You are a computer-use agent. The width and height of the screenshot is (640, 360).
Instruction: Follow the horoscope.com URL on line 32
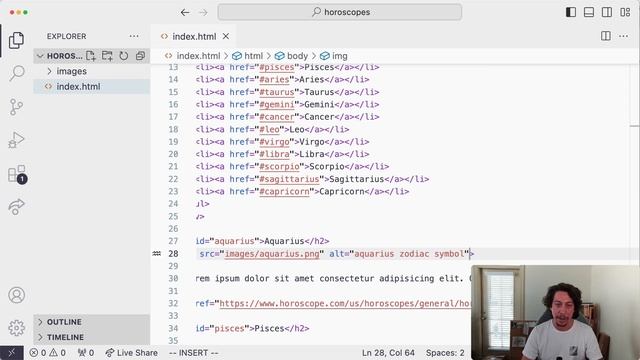pos(345,304)
